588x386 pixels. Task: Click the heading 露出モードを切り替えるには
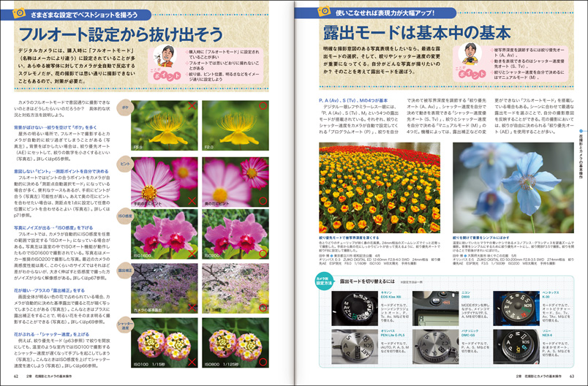(x=367, y=281)
